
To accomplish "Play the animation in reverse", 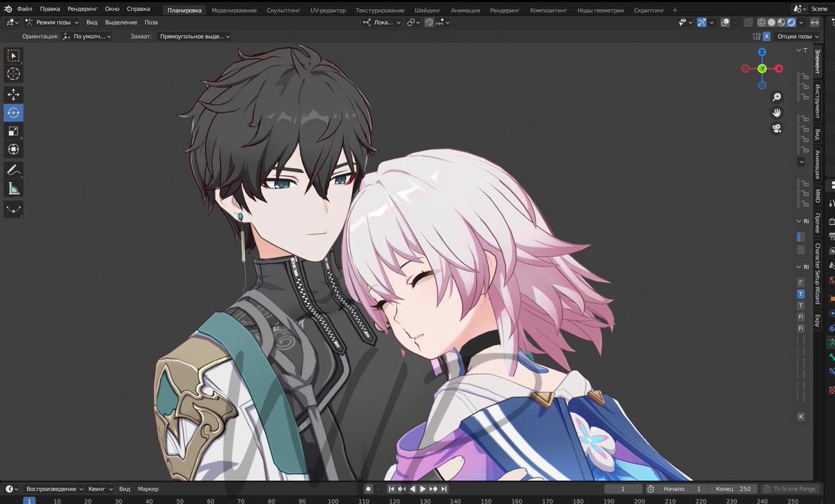I will tap(413, 489).
